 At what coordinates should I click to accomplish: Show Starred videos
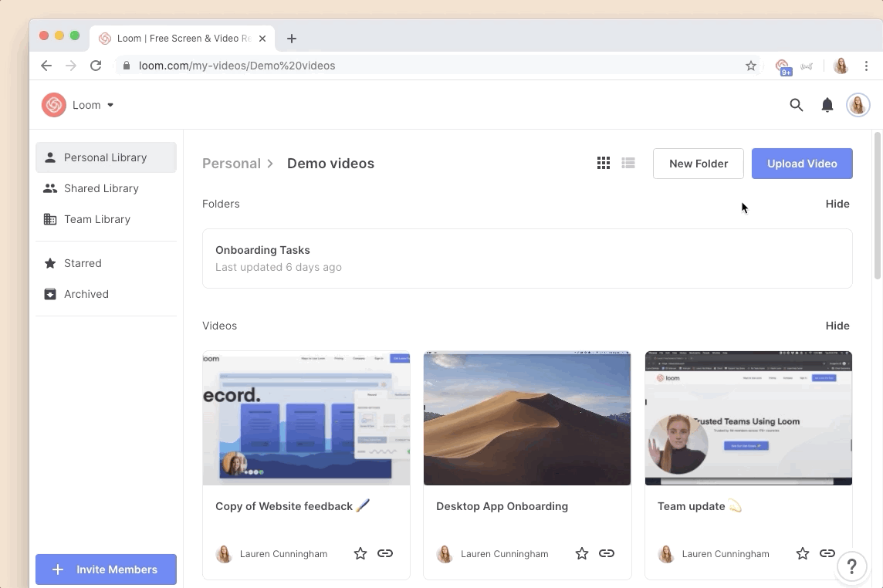tap(106, 263)
